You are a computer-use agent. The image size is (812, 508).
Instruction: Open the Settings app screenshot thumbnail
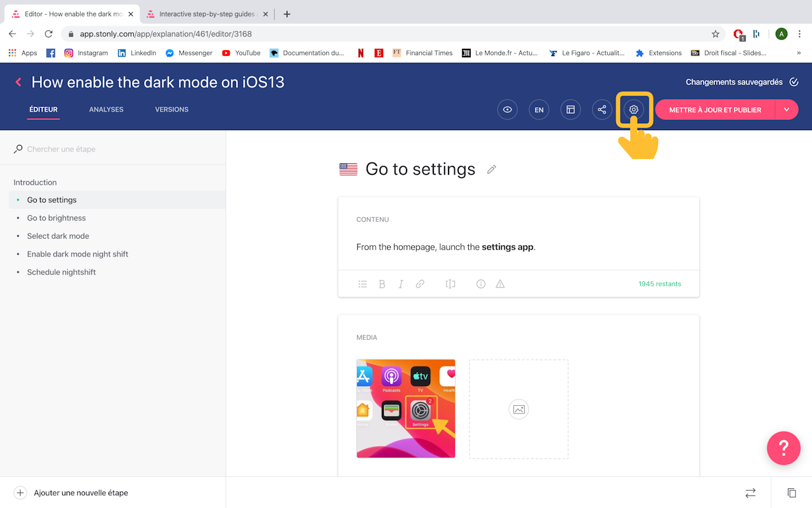[406, 409]
